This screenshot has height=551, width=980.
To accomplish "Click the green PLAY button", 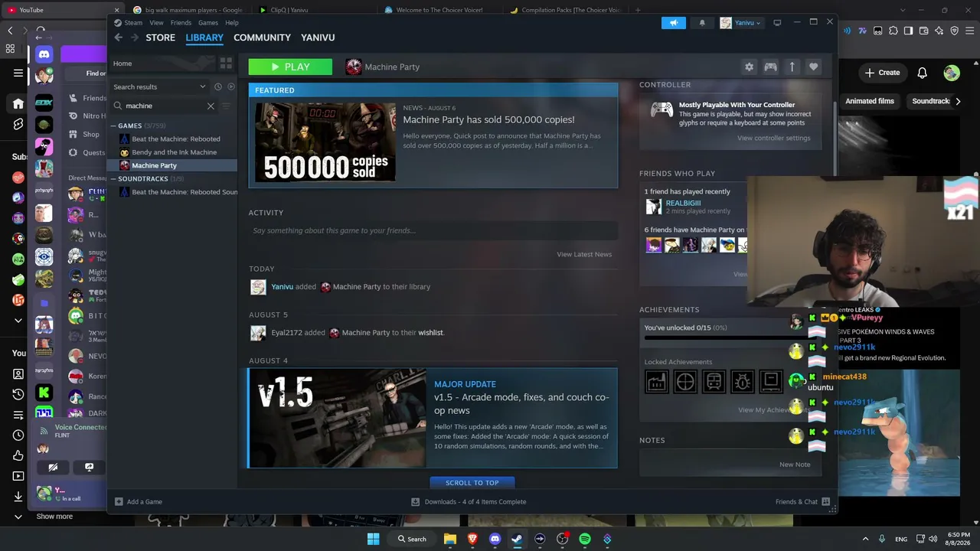I will tap(290, 67).
